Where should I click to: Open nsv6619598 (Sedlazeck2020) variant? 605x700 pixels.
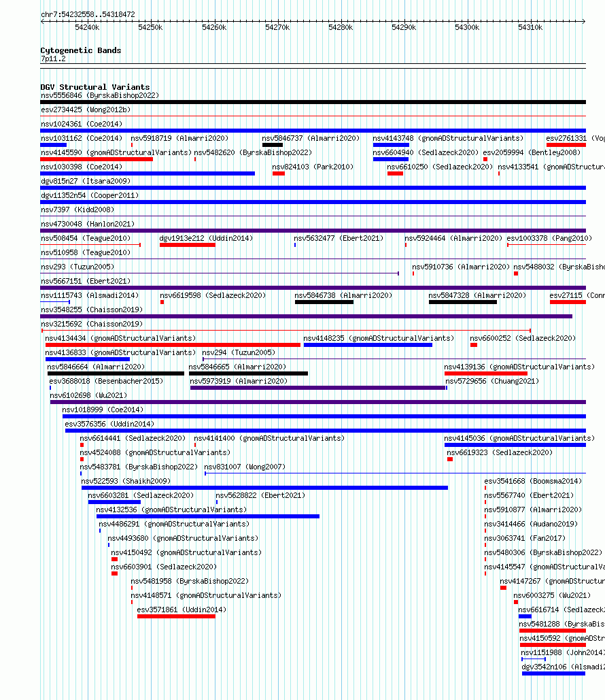pos(213,295)
